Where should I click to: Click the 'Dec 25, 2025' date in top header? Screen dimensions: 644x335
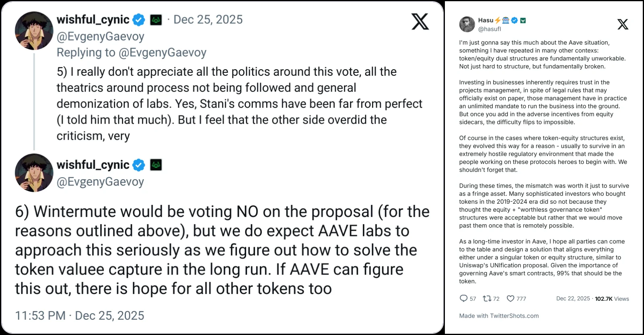[x=208, y=20]
